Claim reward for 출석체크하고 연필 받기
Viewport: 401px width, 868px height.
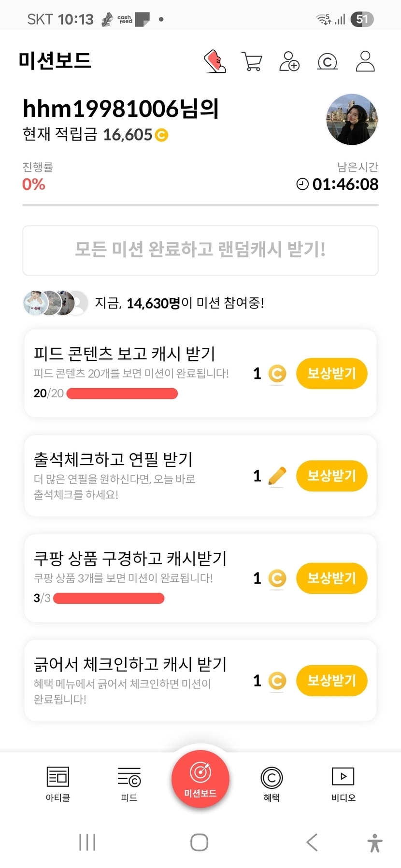(x=331, y=476)
